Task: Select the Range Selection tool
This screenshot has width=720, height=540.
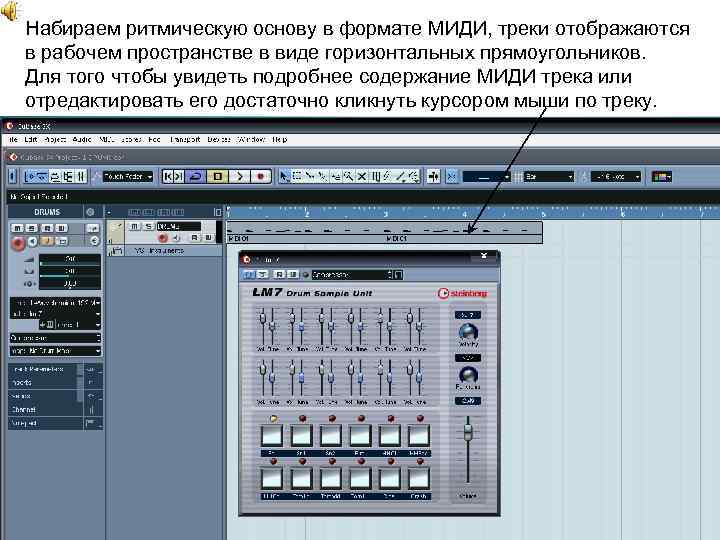Action: [297, 176]
